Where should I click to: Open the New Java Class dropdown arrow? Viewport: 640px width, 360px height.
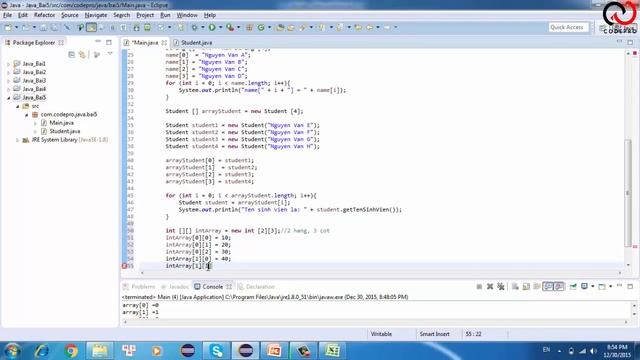click(269, 27)
